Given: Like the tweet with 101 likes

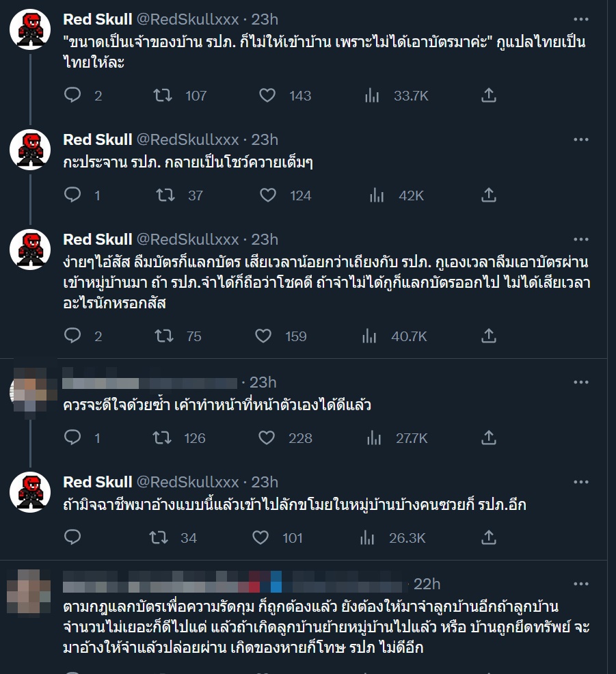Looking at the screenshot, I should coord(260,538).
